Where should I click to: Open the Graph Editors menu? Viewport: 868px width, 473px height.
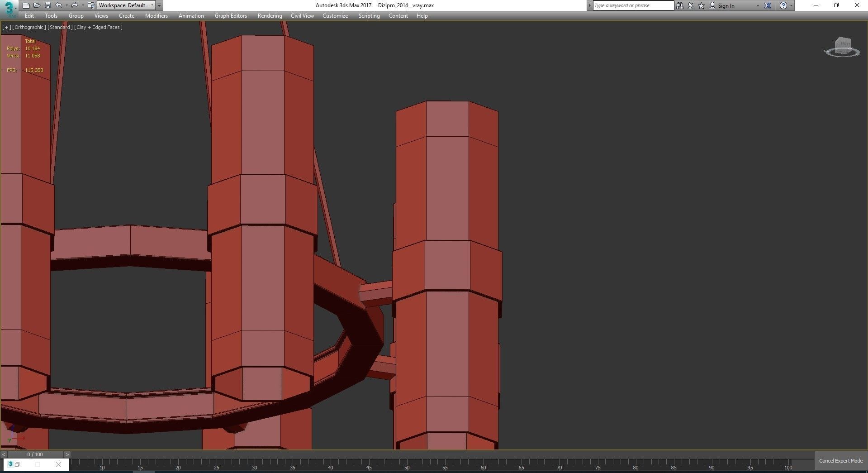[x=231, y=16]
